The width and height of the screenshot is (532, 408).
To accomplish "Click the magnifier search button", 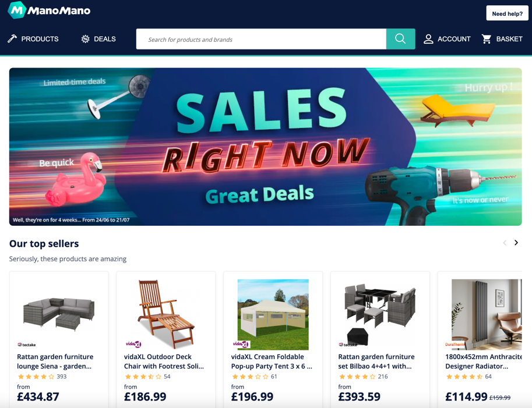I will pos(400,39).
